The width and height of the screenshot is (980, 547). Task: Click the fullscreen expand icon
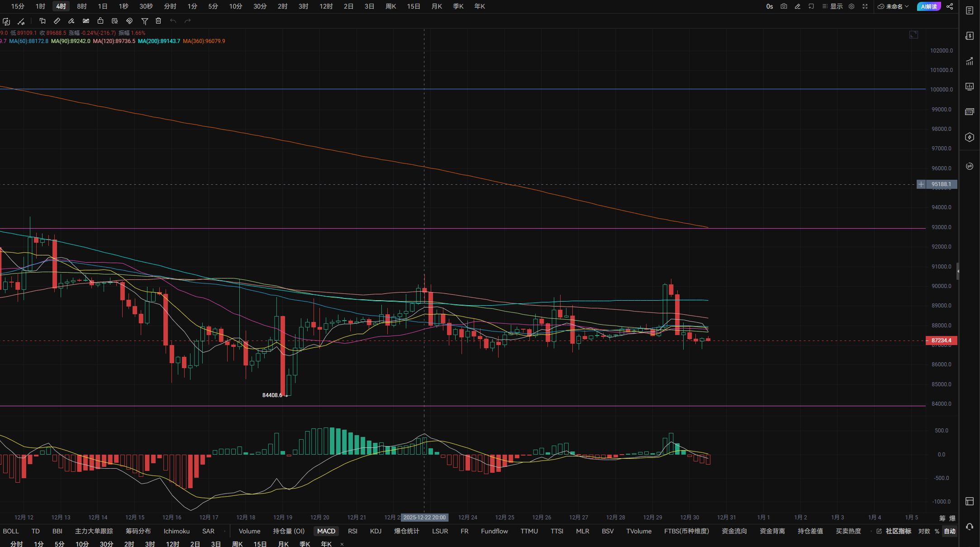point(865,6)
